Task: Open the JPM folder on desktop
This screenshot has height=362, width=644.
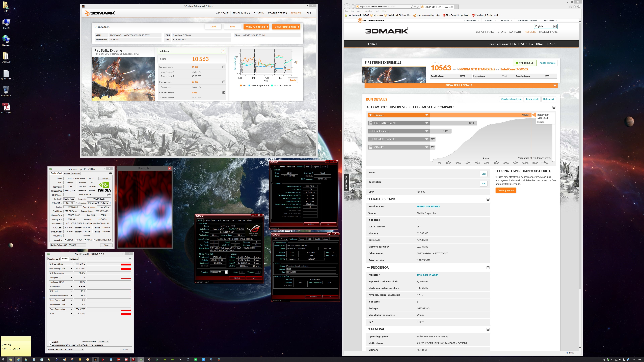Action: tap(6, 7)
